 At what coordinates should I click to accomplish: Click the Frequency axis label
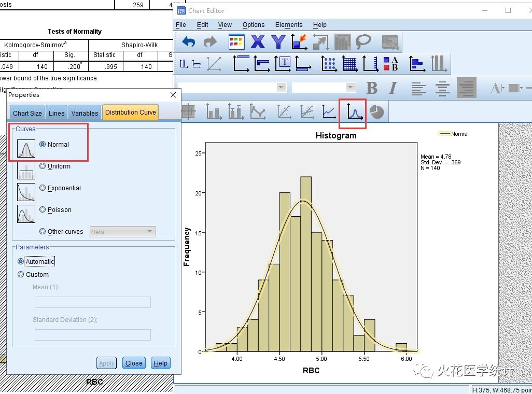(186, 247)
